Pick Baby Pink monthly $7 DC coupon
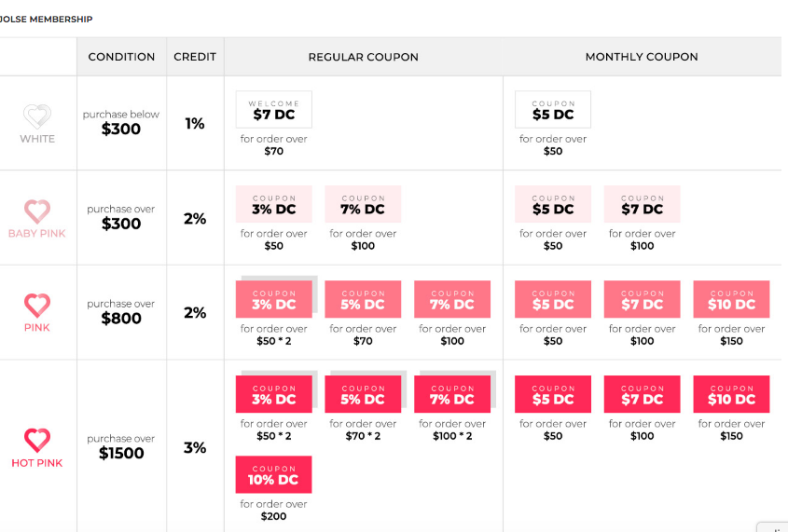The height and width of the screenshot is (532, 788). pos(643,204)
